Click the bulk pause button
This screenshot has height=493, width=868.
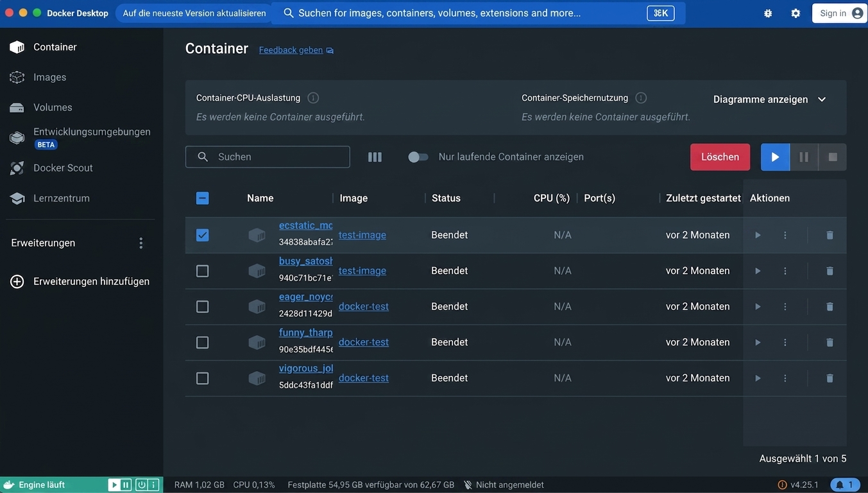[804, 157]
